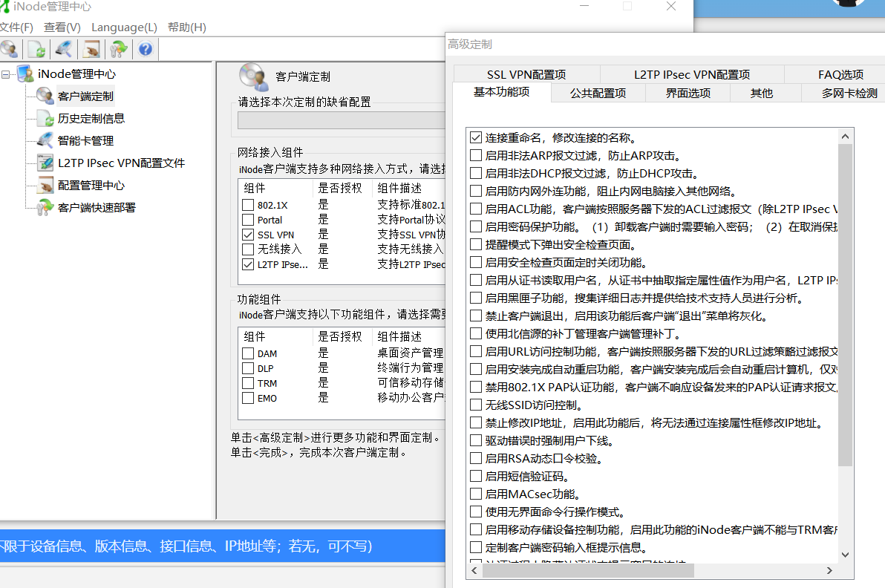Enable the DAM function component checkbox
The width and height of the screenshot is (885, 588).
[248, 353]
